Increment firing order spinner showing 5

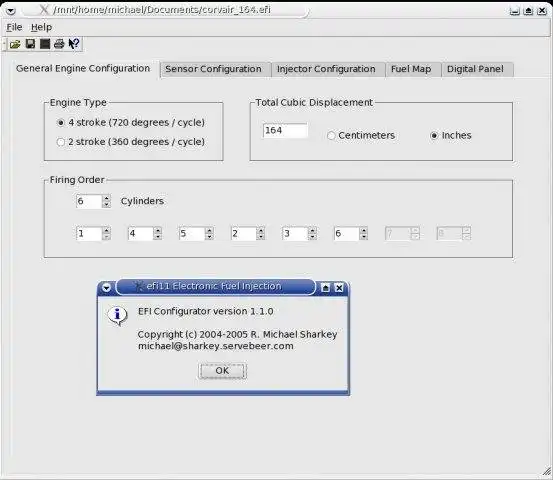209,230
